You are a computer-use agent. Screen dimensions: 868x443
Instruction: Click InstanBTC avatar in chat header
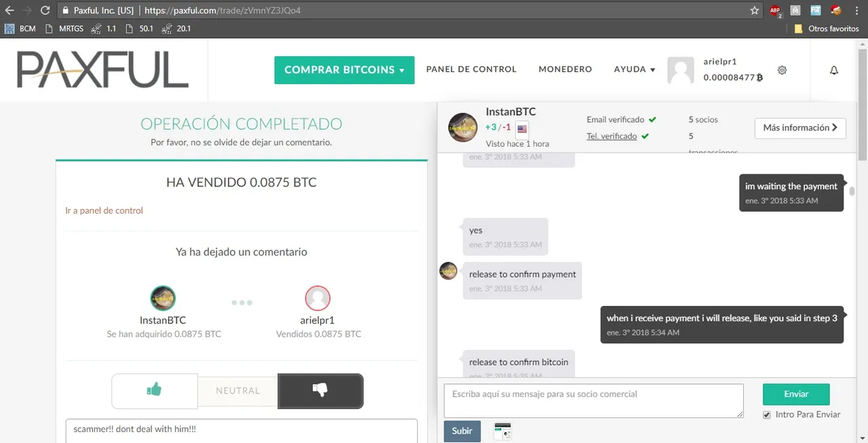463,128
